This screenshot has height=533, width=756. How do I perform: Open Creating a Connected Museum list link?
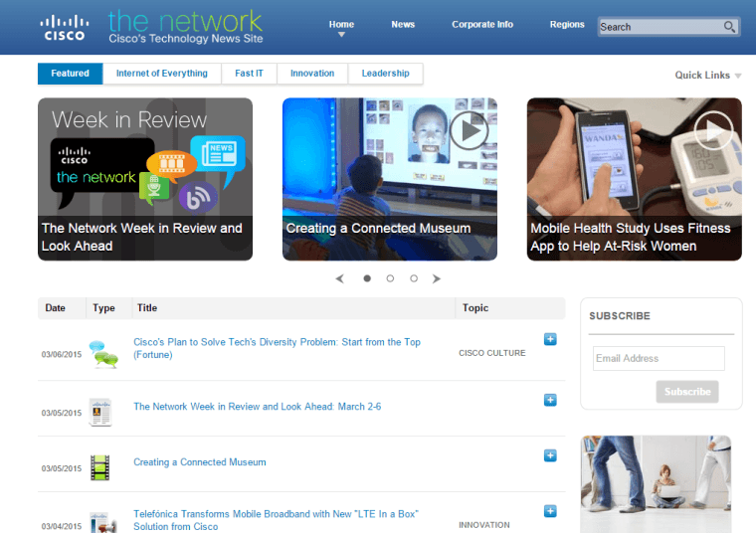click(200, 462)
